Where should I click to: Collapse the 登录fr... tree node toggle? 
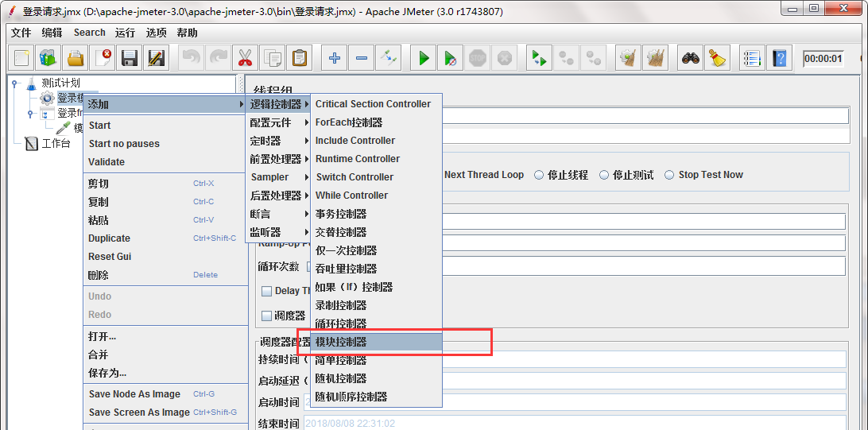30,114
